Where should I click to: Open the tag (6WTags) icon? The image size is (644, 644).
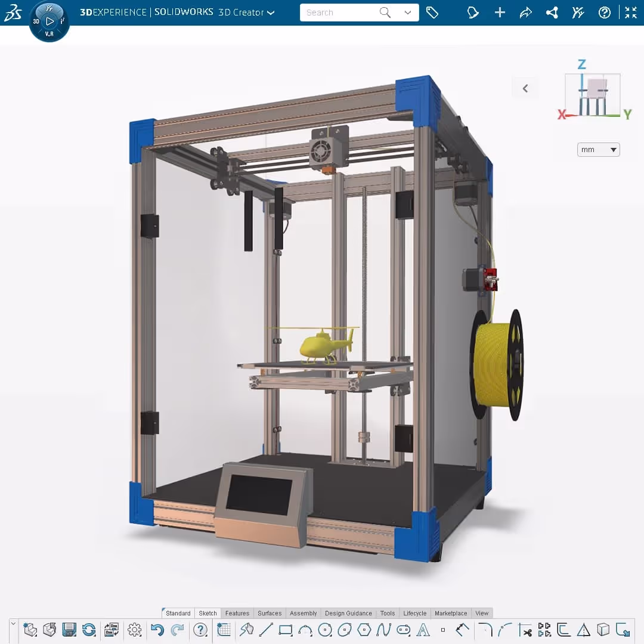pyautogui.click(x=432, y=13)
